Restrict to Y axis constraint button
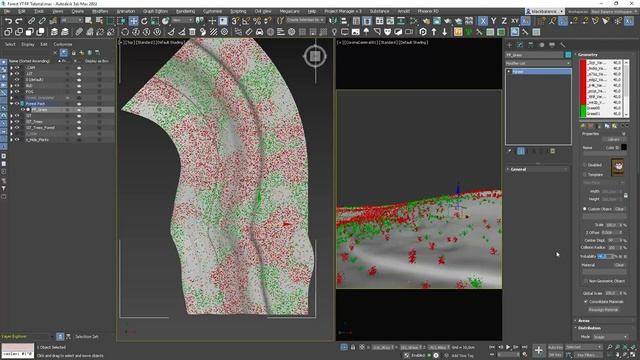640x360 pixels. pos(493,21)
